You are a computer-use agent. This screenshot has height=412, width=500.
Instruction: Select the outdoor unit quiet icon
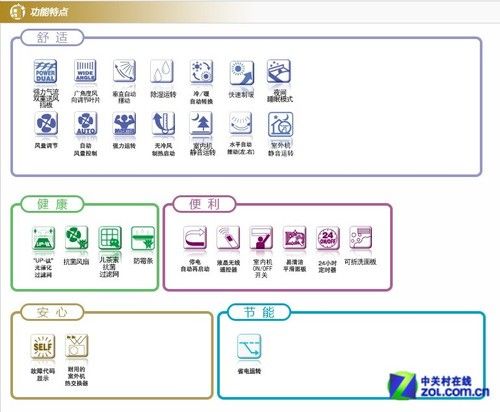click(281, 124)
